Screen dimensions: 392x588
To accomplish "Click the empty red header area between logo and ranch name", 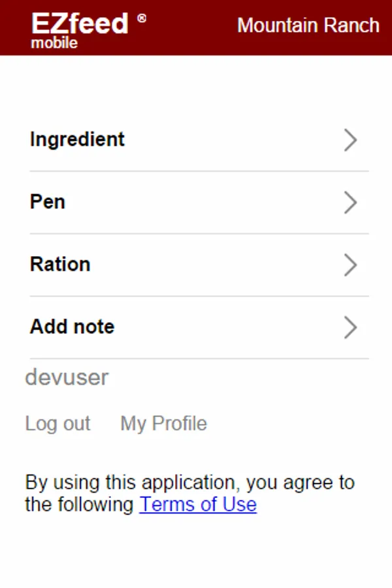I will coord(189,27).
